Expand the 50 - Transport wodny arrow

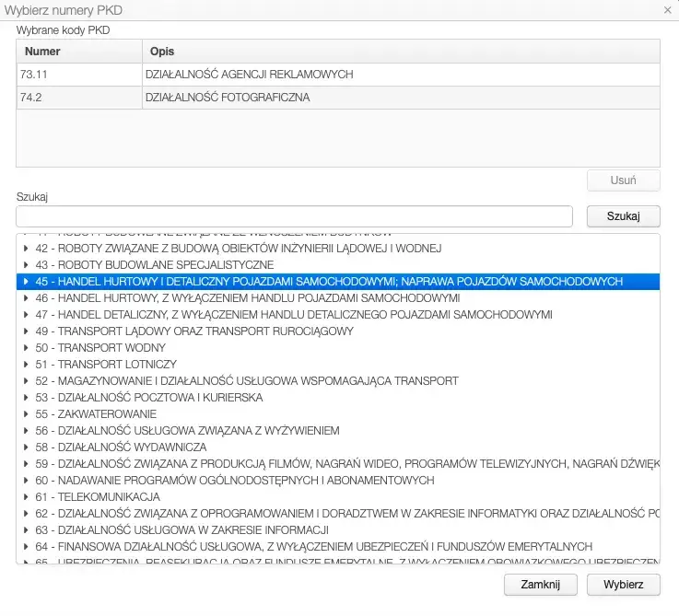[x=27, y=348]
